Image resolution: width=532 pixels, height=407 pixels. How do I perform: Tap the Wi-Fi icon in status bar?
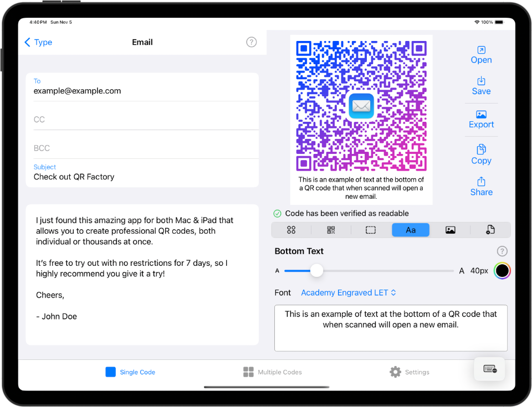(x=477, y=22)
